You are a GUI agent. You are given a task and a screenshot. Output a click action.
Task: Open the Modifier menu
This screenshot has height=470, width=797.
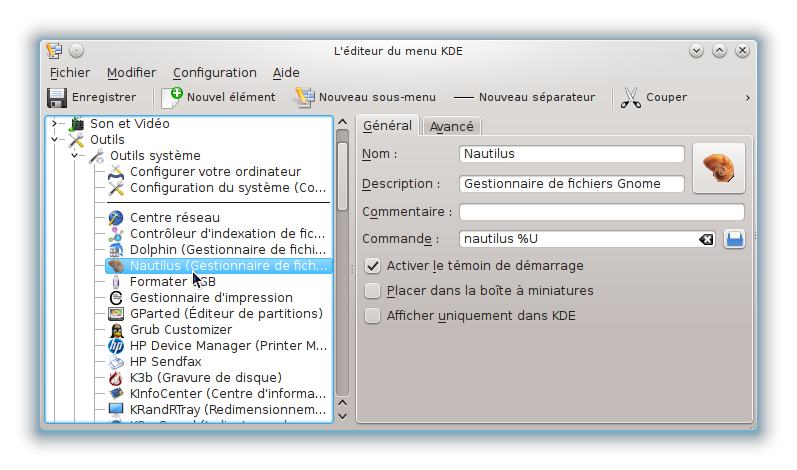tap(131, 73)
